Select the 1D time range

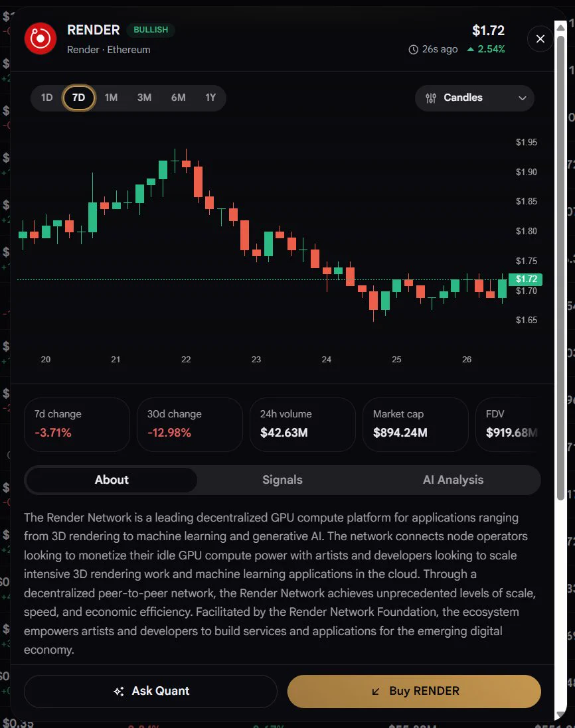click(x=46, y=98)
